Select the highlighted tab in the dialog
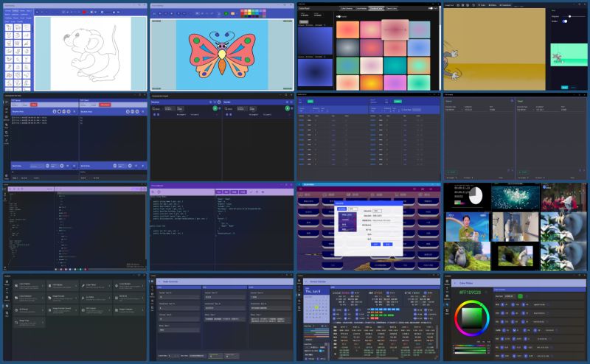 pyautogui.click(x=341, y=209)
